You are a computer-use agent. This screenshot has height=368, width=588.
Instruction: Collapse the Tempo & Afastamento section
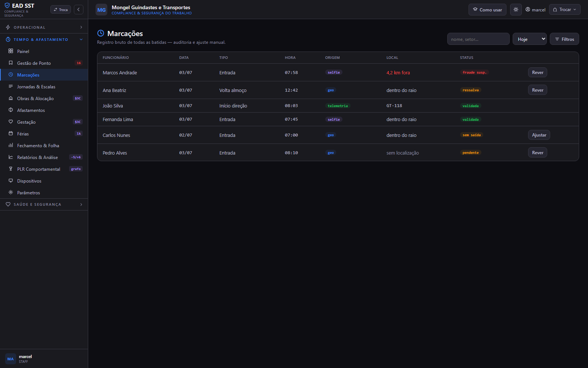coord(44,39)
